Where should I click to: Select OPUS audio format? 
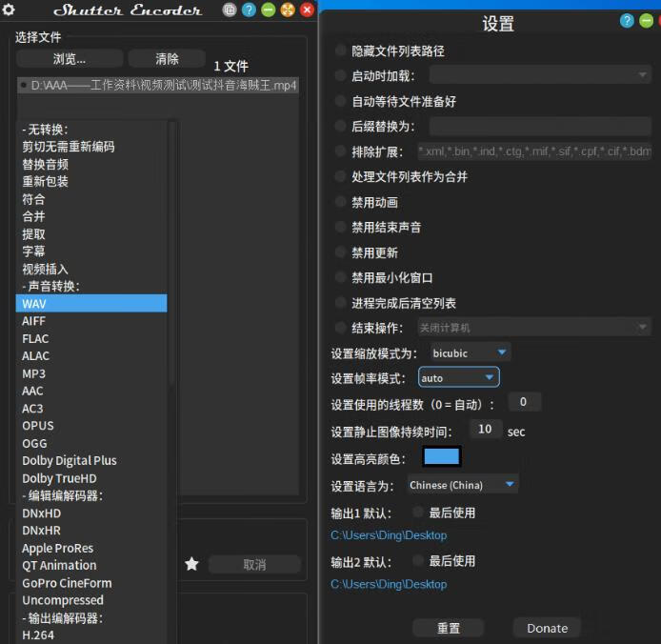pos(91,426)
